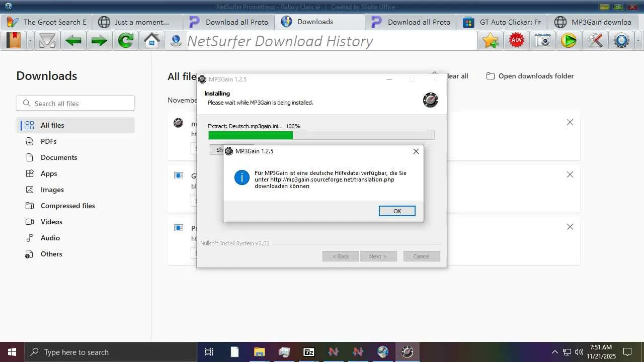Switch to the MP3Gain installer taskbar icon
This screenshot has height=362, width=644.
(x=408, y=352)
